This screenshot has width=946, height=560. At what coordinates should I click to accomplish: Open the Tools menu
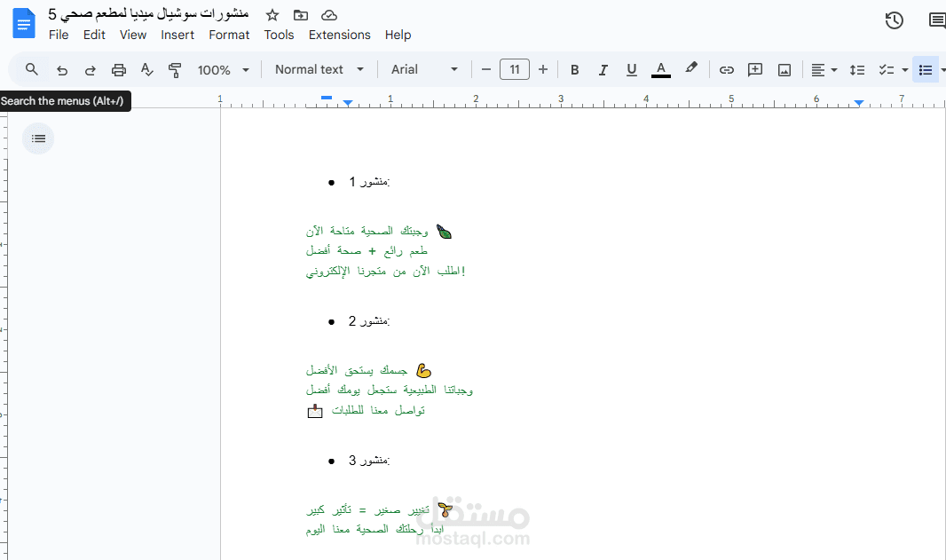pos(279,35)
